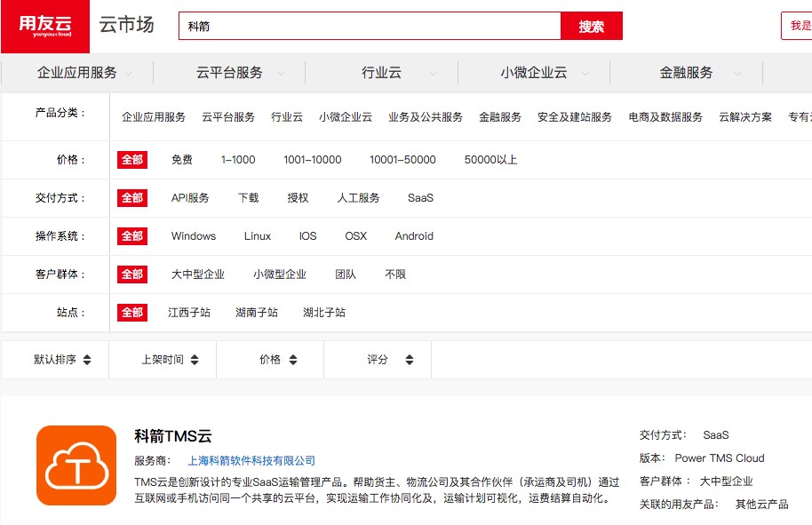Expand the 云平台服务 navigation dropdown
The width and height of the screenshot is (812, 525).
(x=281, y=74)
